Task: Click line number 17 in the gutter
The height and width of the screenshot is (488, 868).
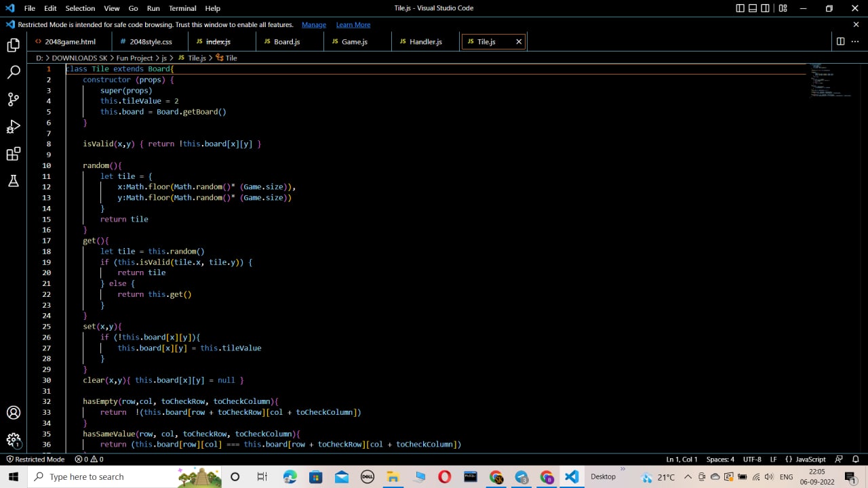Action: (x=47, y=241)
